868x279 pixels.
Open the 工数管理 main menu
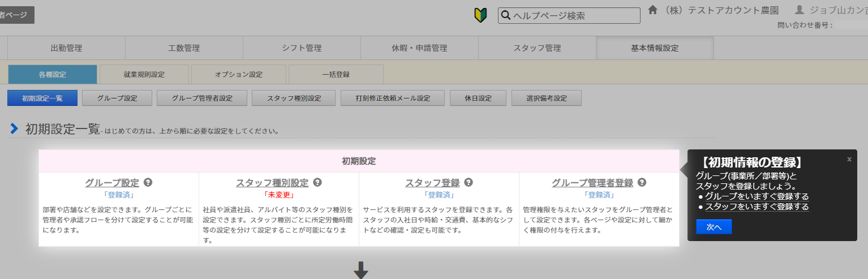(x=184, y=48)
